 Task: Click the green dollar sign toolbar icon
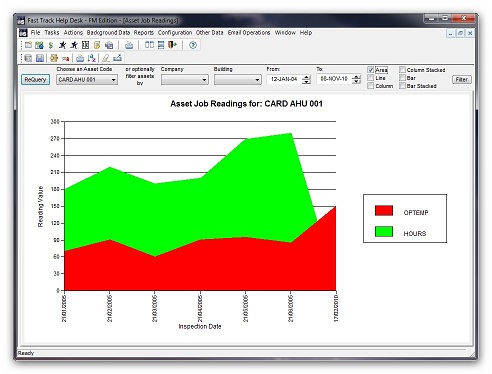51,45
